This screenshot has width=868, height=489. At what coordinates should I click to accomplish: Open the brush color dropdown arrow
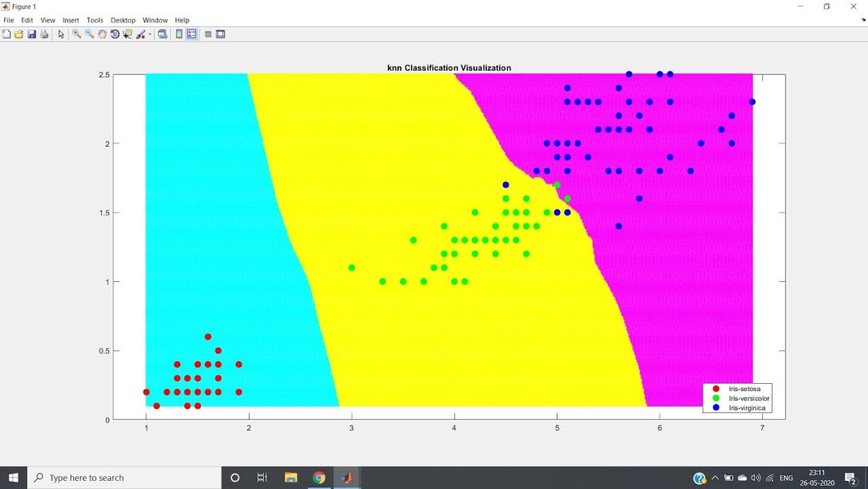(150, 34)
